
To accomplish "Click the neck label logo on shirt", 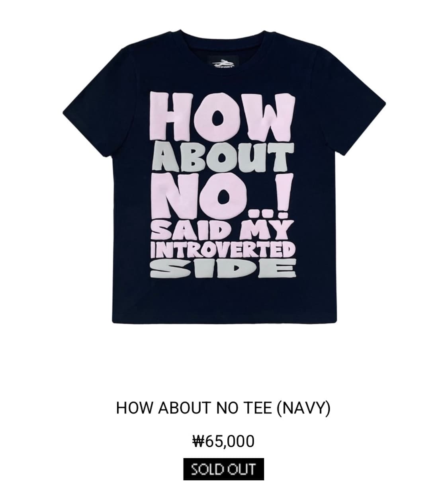I will (223, 64).
